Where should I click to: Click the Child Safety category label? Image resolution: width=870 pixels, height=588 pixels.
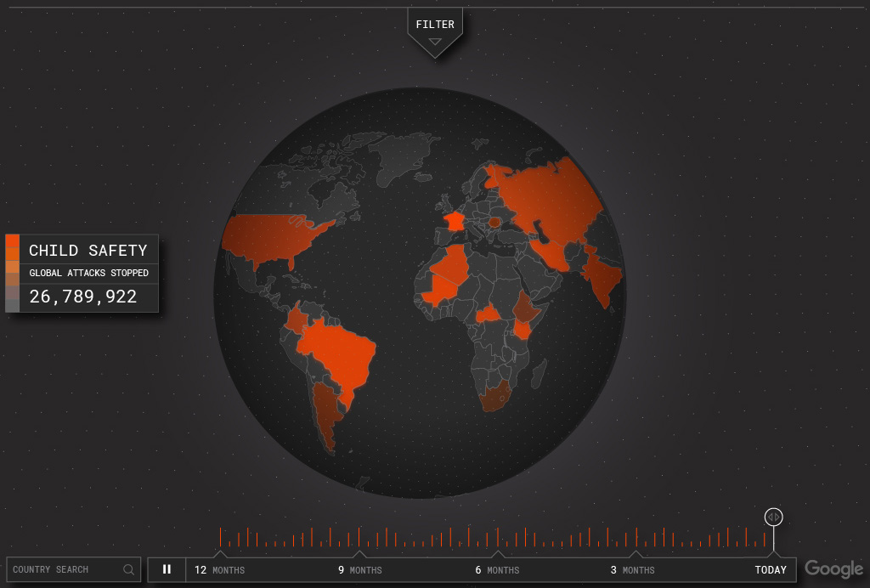tap(88, 251)
